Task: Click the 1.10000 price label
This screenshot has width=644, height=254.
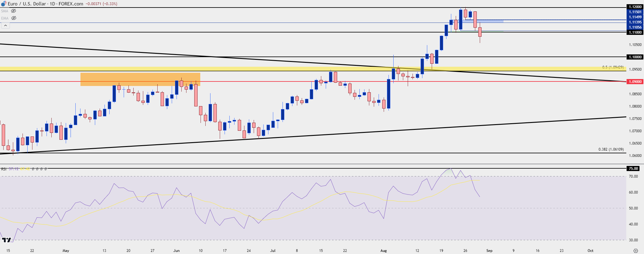Action: coord(635,57)
